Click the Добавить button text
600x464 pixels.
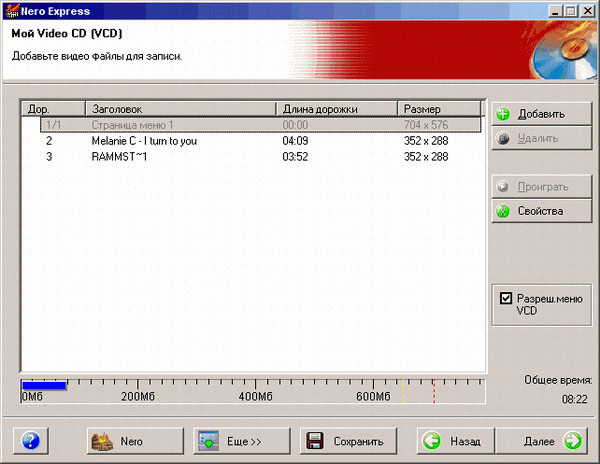coord(541,114)
